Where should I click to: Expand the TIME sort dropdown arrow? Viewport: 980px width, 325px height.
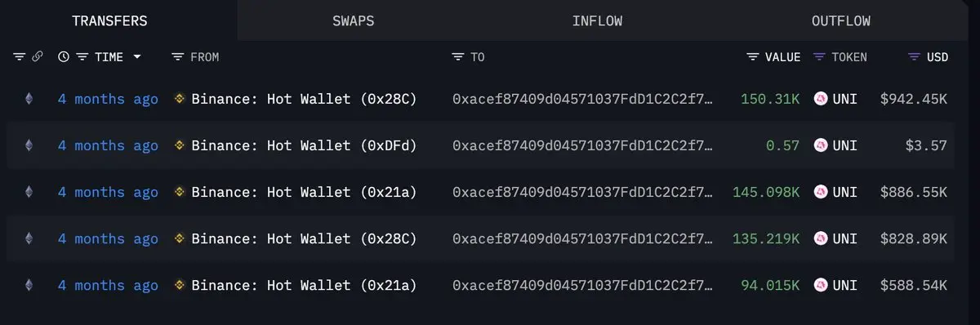[x=137, y=57]
